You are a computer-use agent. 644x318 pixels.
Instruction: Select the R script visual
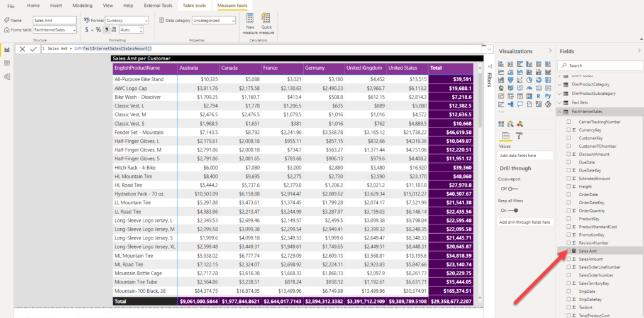tap(538, 96)
